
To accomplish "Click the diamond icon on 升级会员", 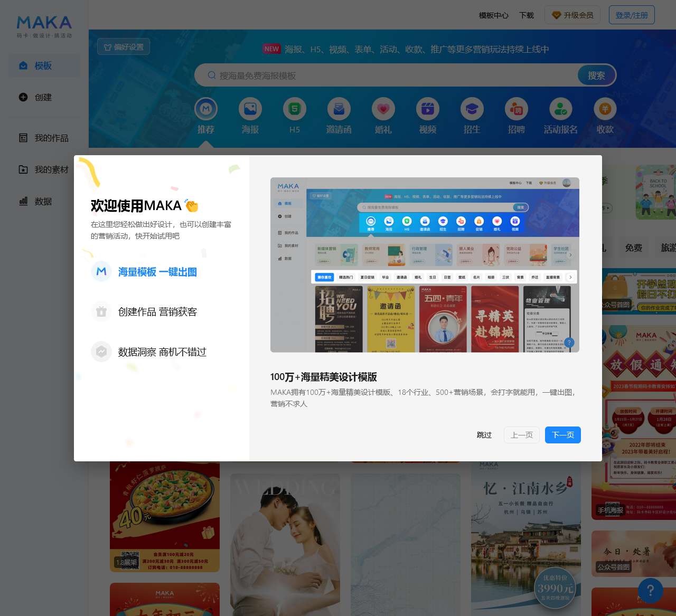I will tap(556, 15).
